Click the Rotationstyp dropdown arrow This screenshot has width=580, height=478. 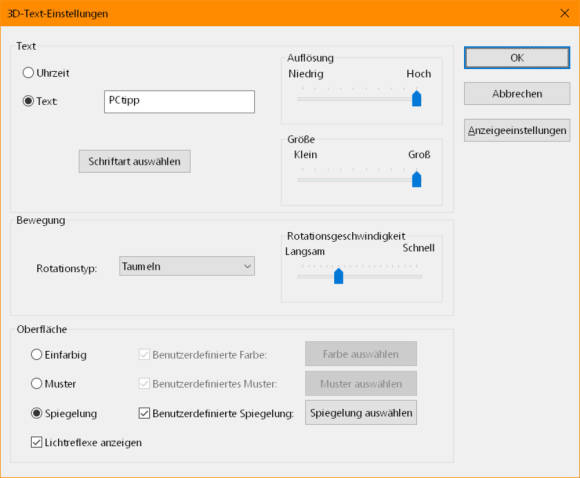[247, 266]
